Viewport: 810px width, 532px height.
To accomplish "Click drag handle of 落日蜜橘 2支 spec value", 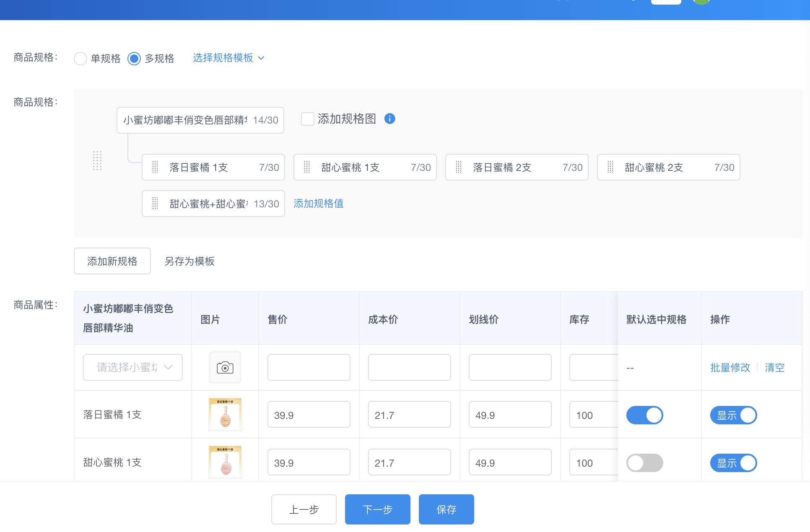I will click(x=459, y=167).
